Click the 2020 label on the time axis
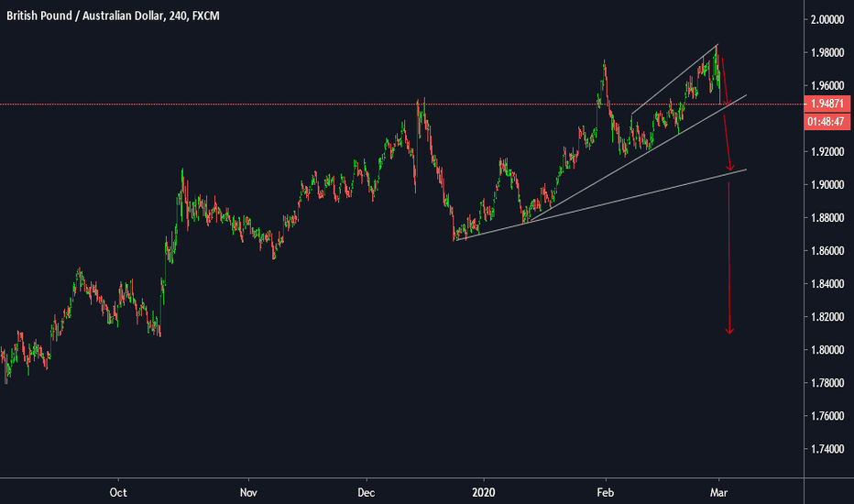This screenshot has height=504, width=854. (x=484, y=489)
